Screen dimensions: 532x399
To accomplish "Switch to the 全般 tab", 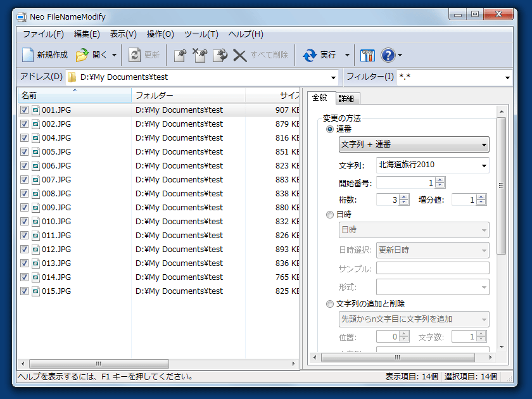I will 320,98.
